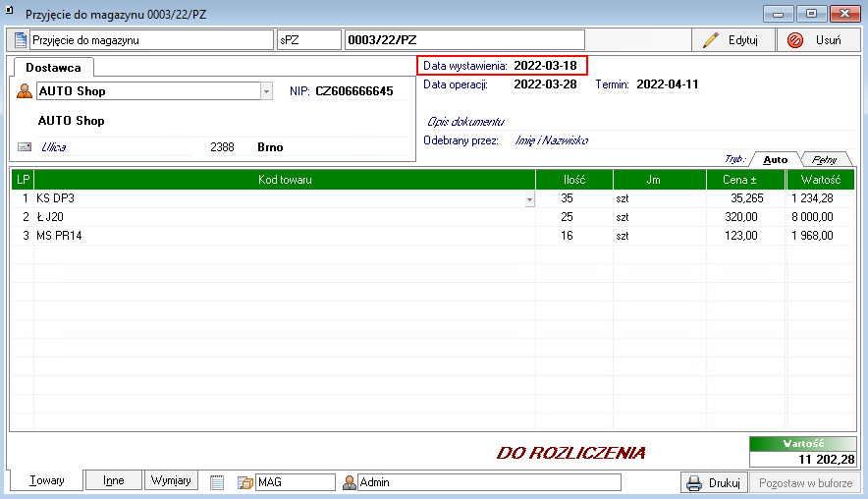
Task: Click the Data wystawienia date value
Action: coord(545,66)
